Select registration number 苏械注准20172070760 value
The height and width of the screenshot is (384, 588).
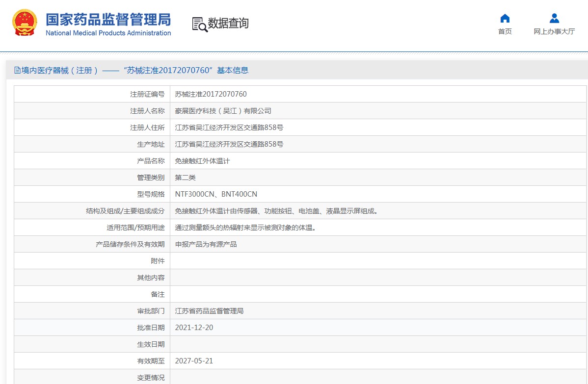click(211, 95)
